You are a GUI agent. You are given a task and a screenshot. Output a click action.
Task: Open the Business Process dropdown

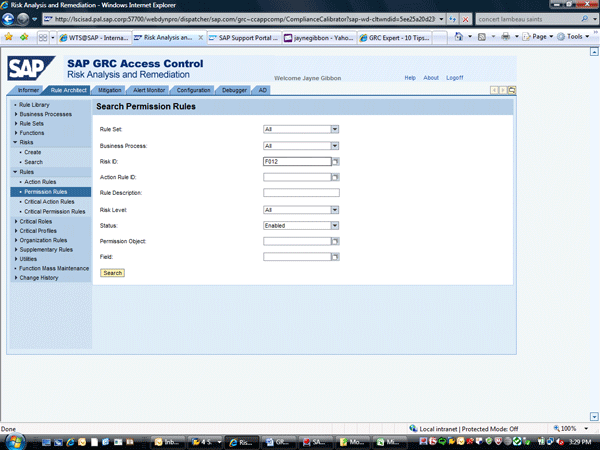(x=335, y=145)
